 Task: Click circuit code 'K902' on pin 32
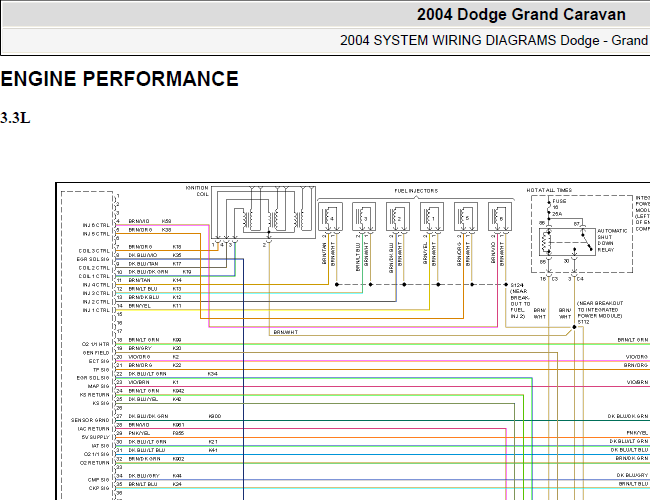[x=179, y=459]
